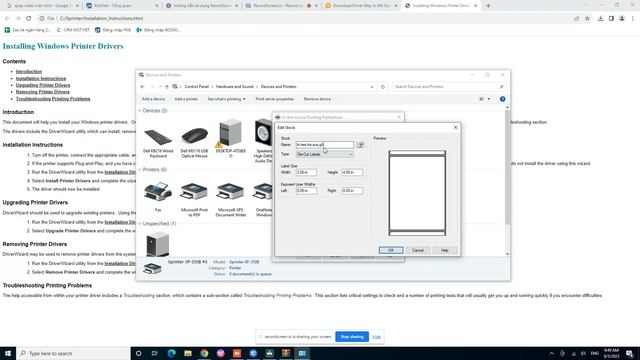The width and height of the screenshot is (640, 360).
Task: Click the Chrome address bar
Action: pos(306,18)
